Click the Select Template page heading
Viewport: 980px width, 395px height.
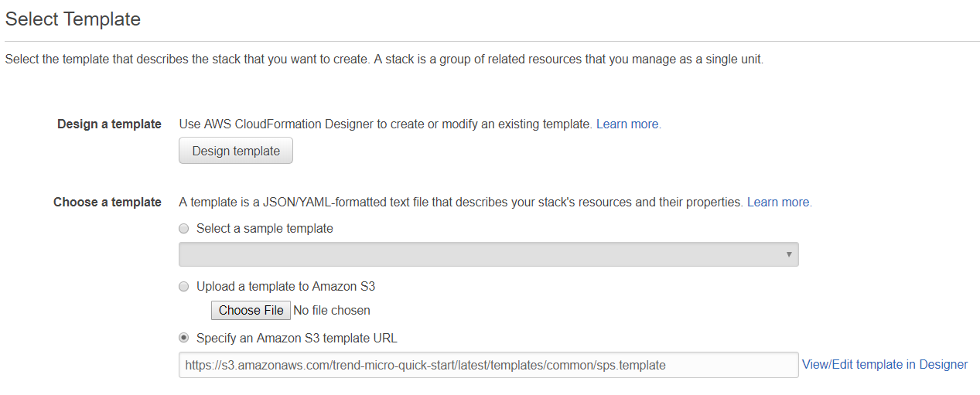tap(73, 19)
